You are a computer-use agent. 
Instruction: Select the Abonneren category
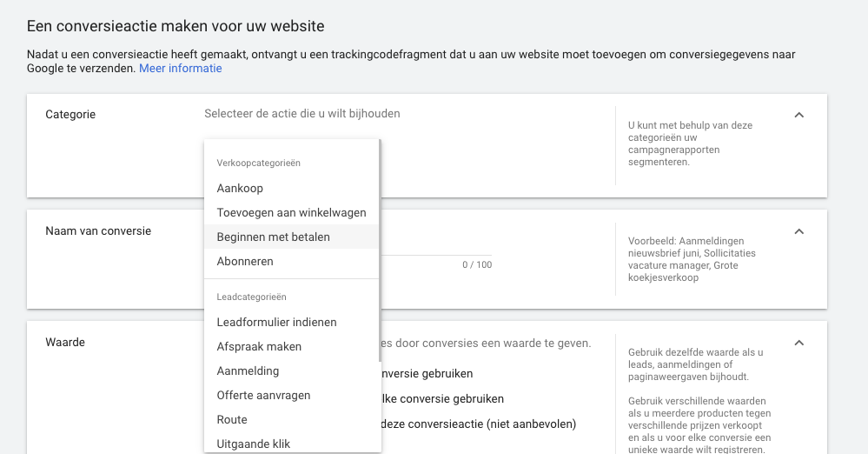(245, 261)
